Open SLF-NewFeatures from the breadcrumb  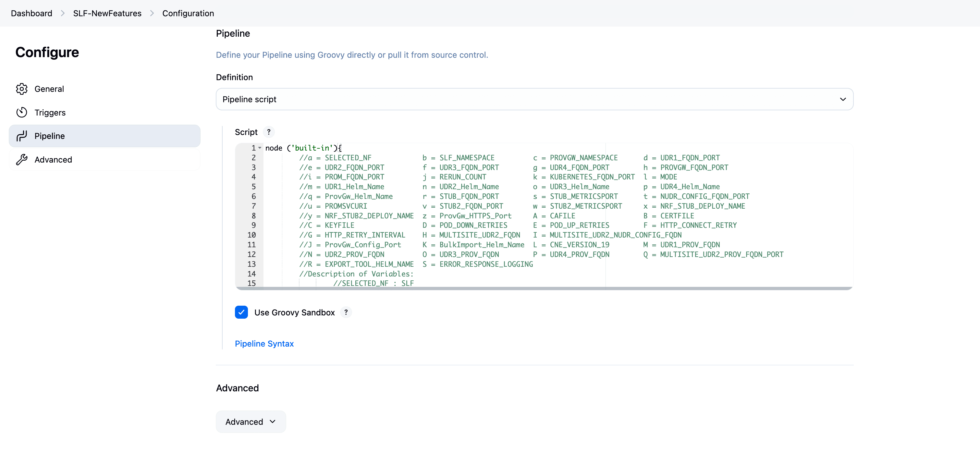pos(107,13)
